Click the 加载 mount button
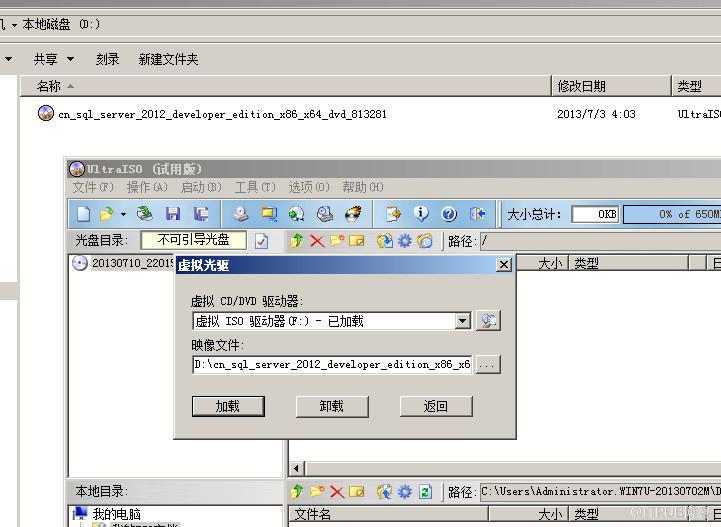The height and width of the screenshot is (527, 721). [x=228, y=406]
